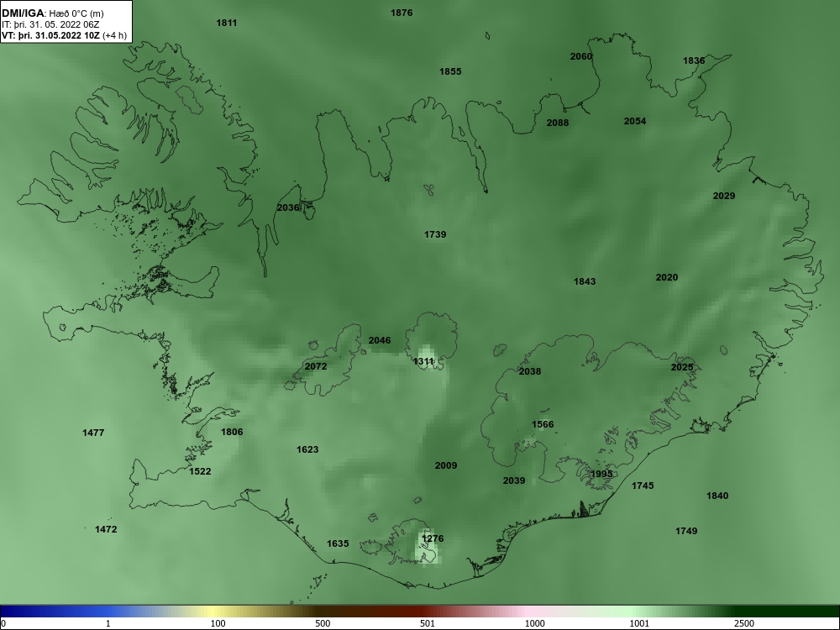840x630 pixels.
Task: Click the 0 tick on the color scale
Action: [x=3, y=623]
